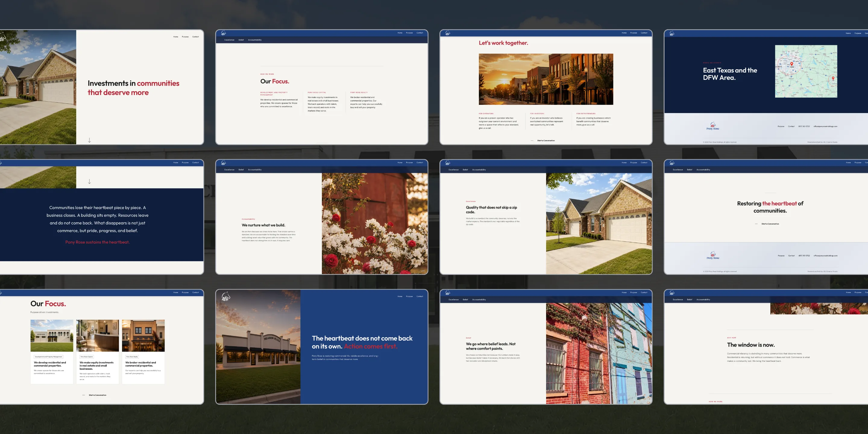The width and height of the screenshot is (868, 434).
Task: Click the footer phone number in the East Texas mockup
Action: click(804, 126)
